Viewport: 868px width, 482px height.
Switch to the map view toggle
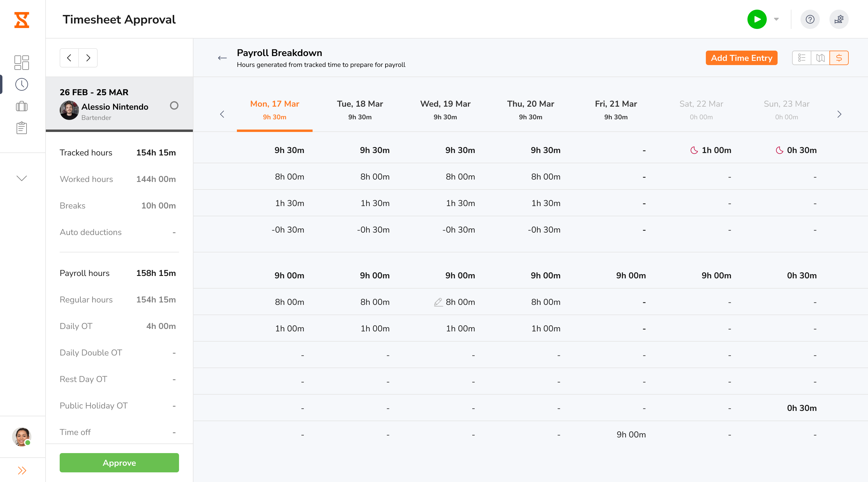(x=820, y=58)
